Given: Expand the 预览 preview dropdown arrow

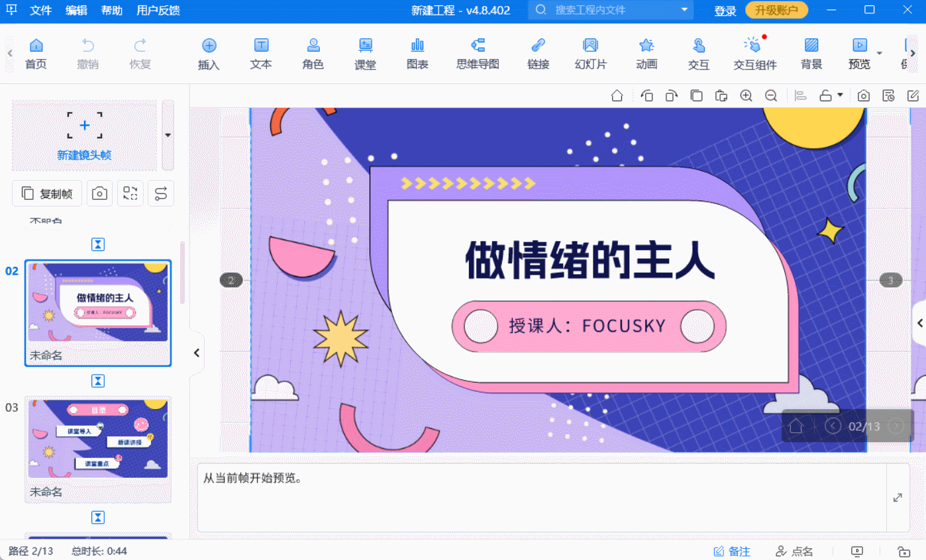Looking at the screenshot, I should [x=880, y=53].
